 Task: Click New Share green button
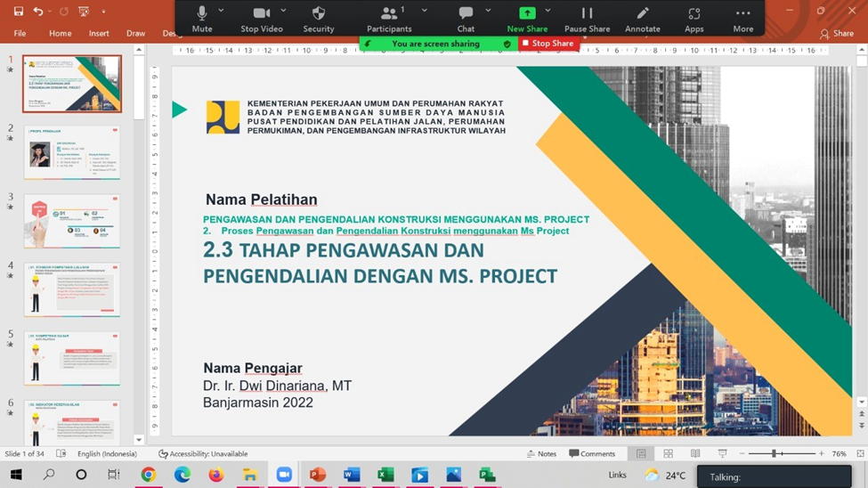pos(527,19)
